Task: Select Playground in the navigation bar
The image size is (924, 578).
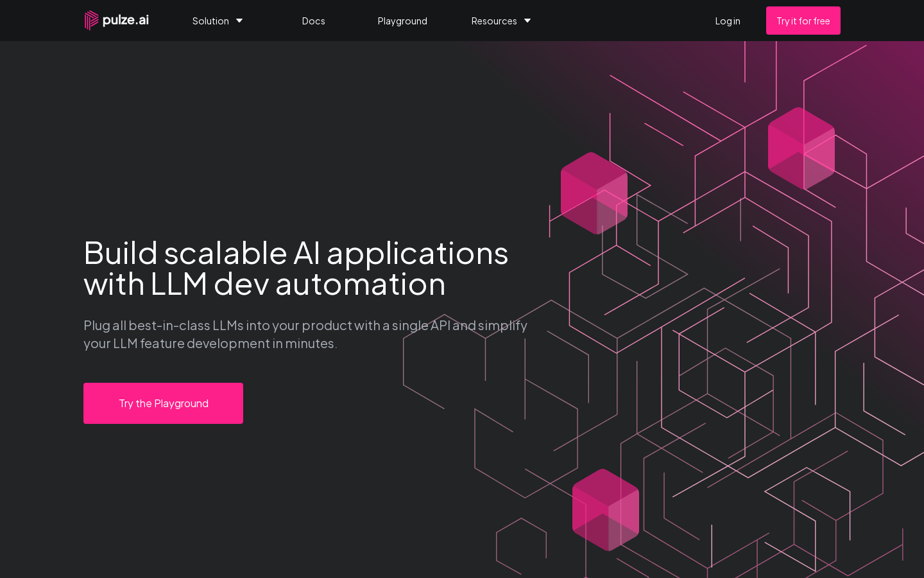Action: tap(402, 21)
